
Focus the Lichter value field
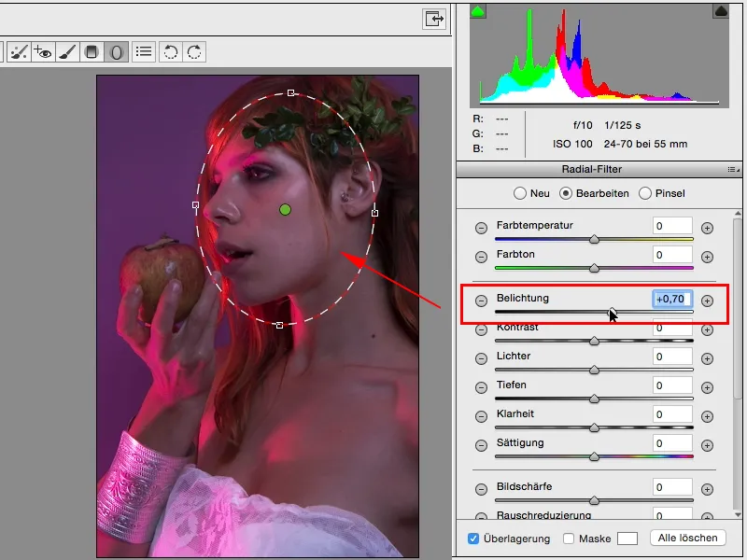[x=672, y=357]
